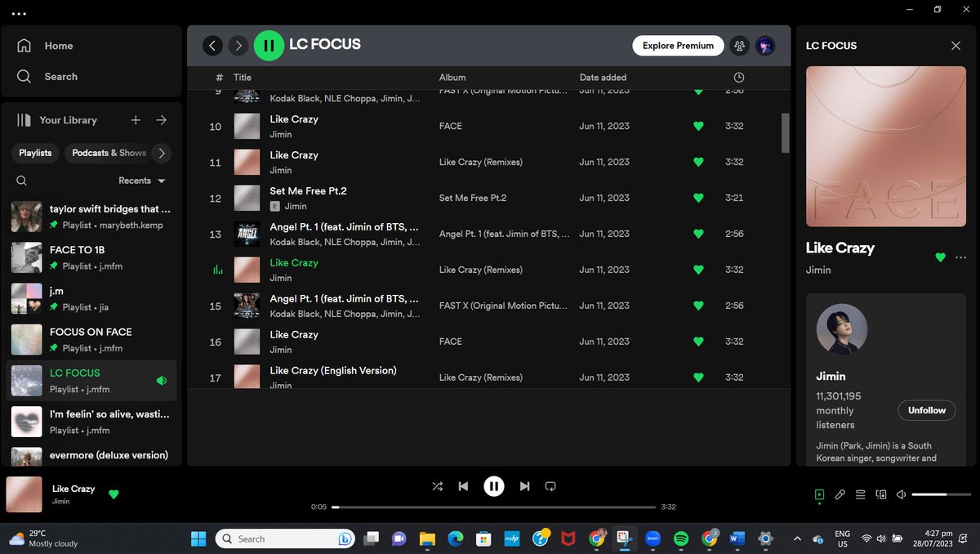Open Recents sort dropdown
This screenshot has width=980, height=554.
click(x=142, y=181)
